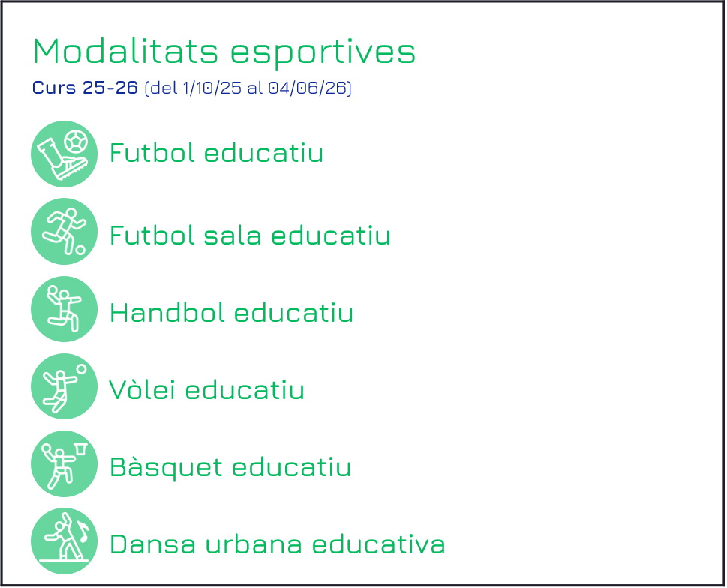This screenshot has height=588, width=727.
Task: Select the Handbol educatiu text
Action: click(x=231, y=312)
